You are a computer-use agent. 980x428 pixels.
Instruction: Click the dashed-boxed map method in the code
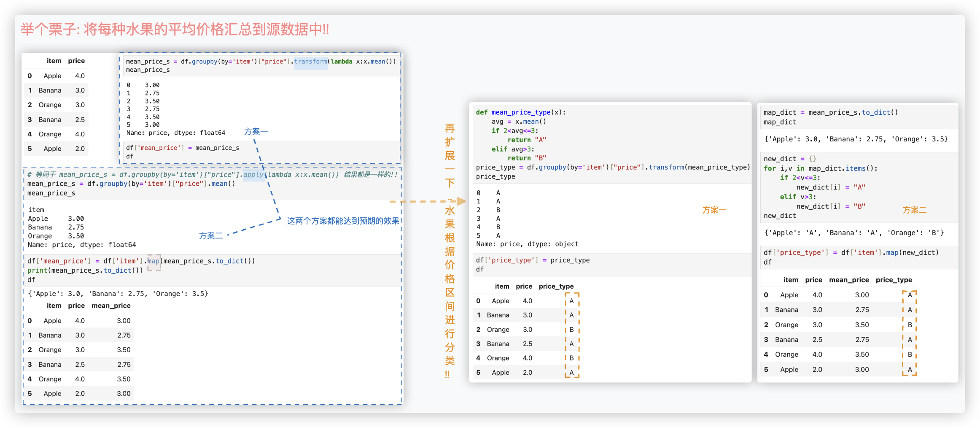tap(153, 261)
